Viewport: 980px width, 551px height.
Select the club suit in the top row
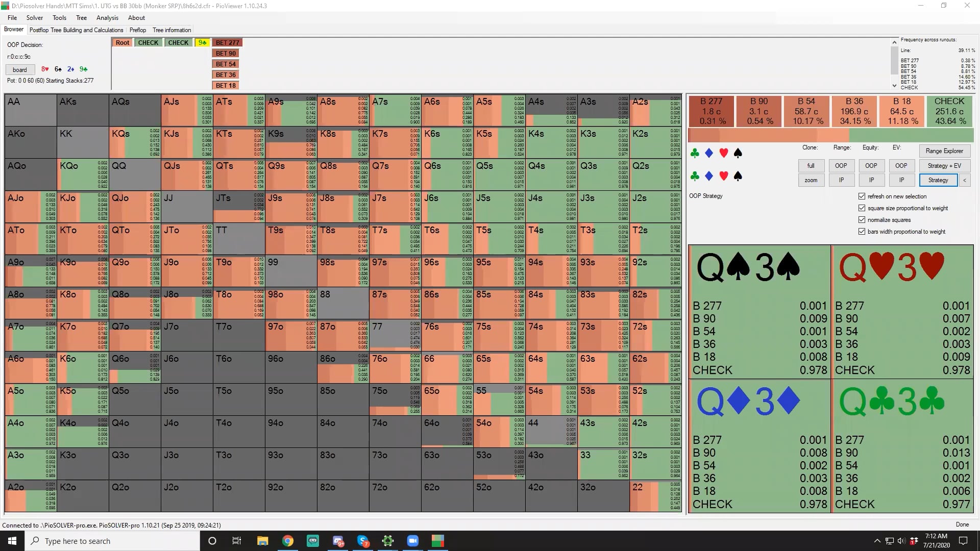pyautogui.click(x=694, y=153)
